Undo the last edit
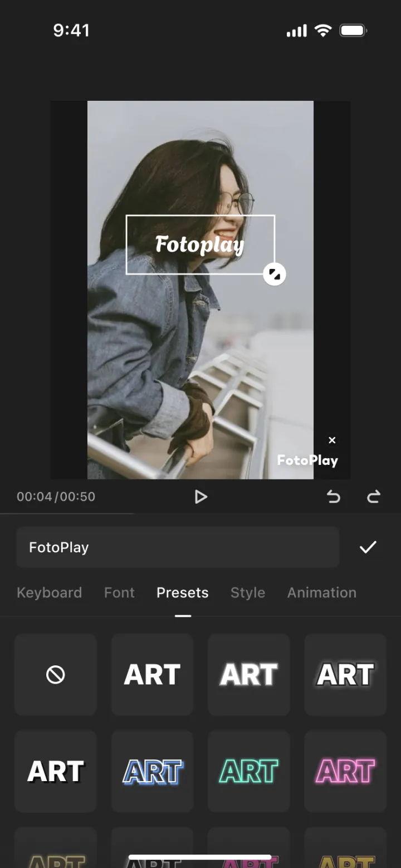Image resolution: width=401 pixels, height=868 pixels. pyautogui.click(x=334, y=496)
